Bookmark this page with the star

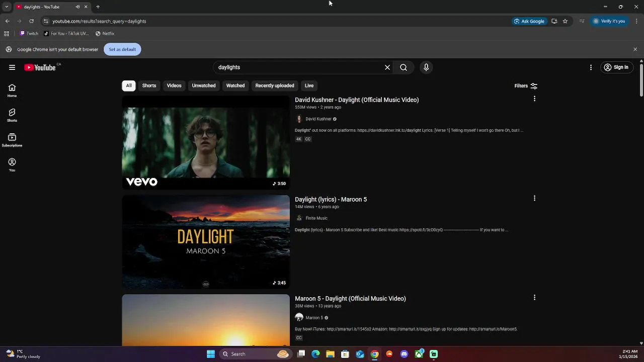tap(565, 21)
